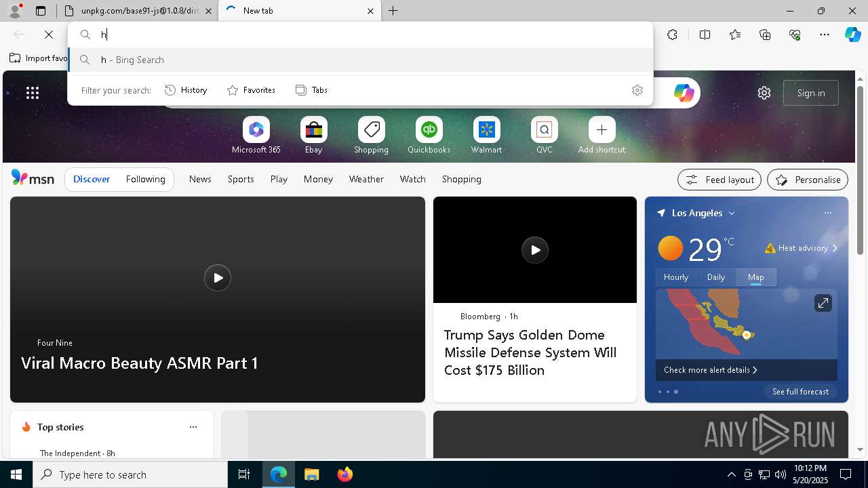
Task: Open File Explorer from taskbar
Action: tap(311, 474)
